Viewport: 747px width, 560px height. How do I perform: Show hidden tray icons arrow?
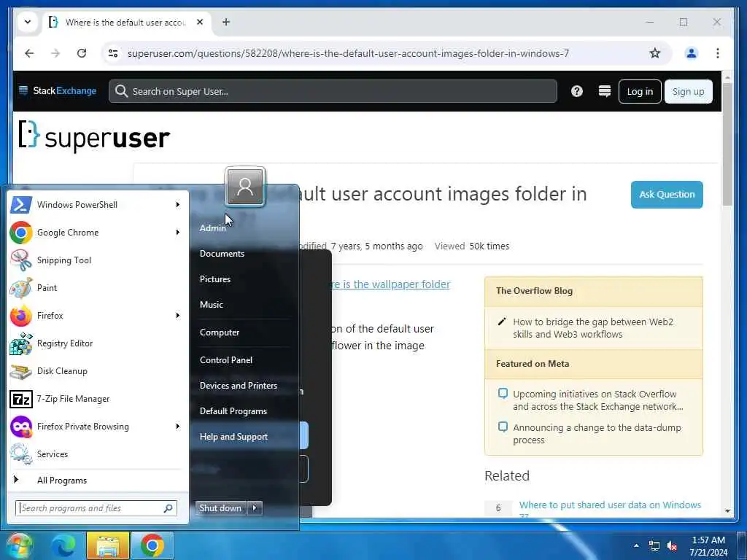coord(636,545)
